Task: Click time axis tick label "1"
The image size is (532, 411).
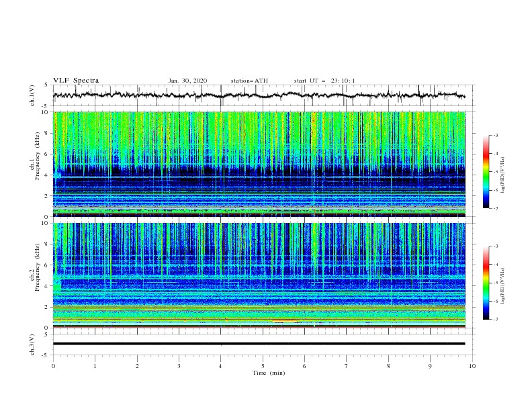Action: coord(95,366)
